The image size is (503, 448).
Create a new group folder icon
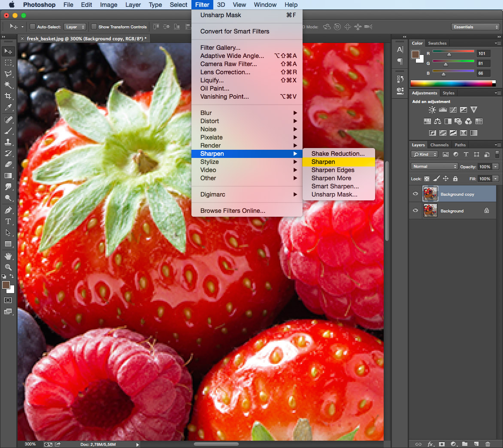(x=465, y=444)
